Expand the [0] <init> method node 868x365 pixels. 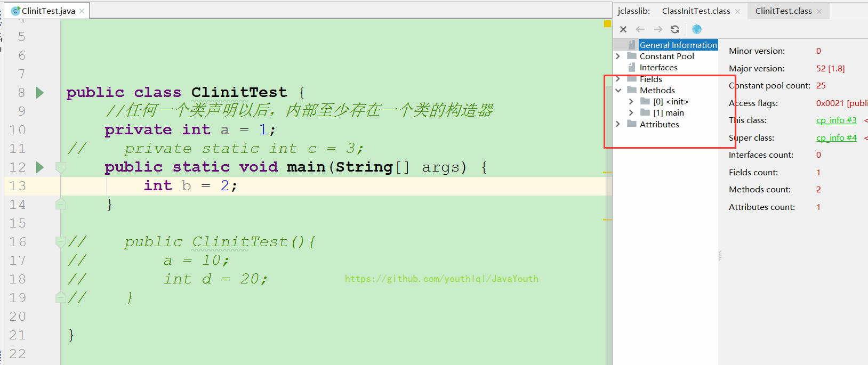(x=631, y=101)
